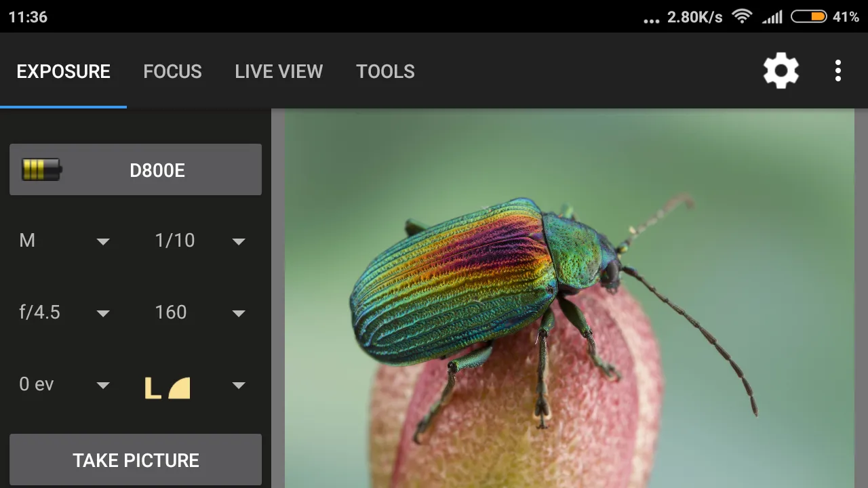This screenshot has width=868, height=488.
Task: Tap the 41% battery percentage text
Action: (x=846, y=17)
